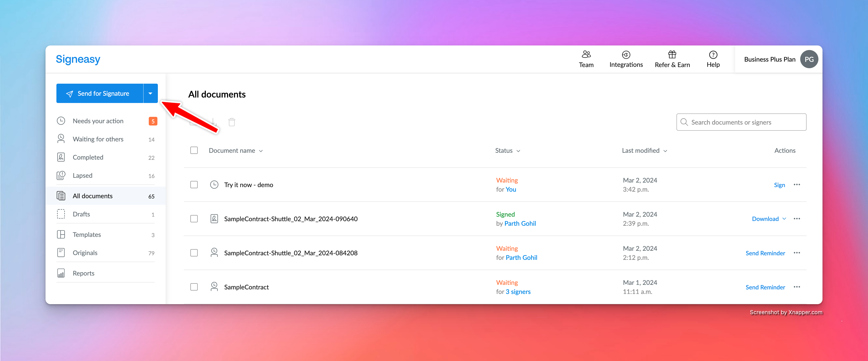Click the Signed status text
Viewport: 868px width, 361px height.
tap(505, 214)
